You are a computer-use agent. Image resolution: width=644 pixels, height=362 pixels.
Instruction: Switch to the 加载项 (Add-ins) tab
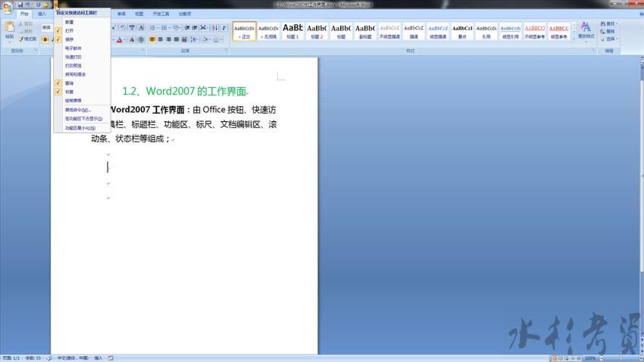pyautogui.click(x=185, y=14)
